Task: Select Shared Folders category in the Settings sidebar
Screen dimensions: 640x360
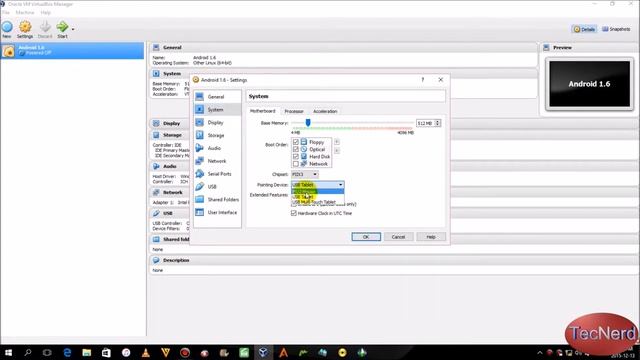Action: coord(217,200)
